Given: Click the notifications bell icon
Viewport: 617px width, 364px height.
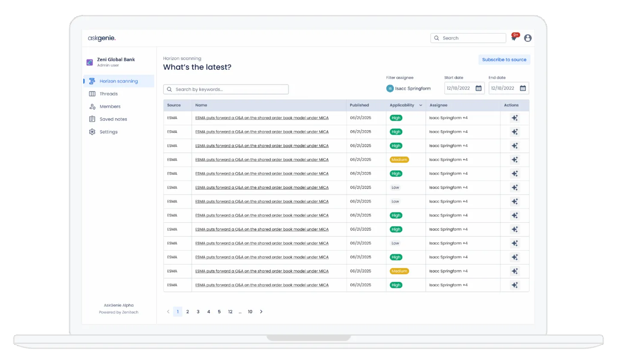Looking at the screenshot, I should 514,38.
